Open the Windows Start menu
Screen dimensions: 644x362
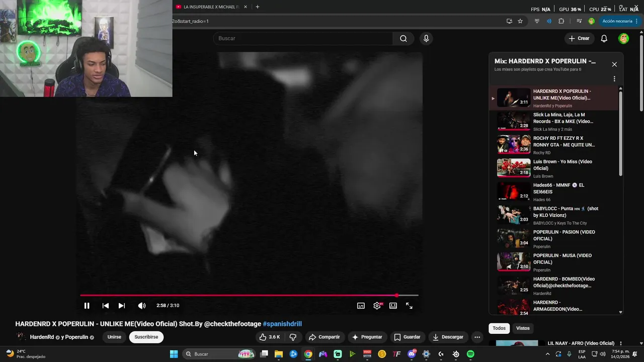(x=174, y=354)
